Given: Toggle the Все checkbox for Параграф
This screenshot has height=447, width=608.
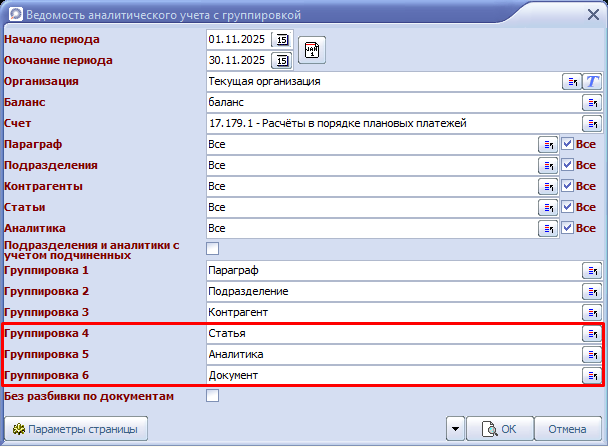Looking at the screenshot, I should point(567,144).
